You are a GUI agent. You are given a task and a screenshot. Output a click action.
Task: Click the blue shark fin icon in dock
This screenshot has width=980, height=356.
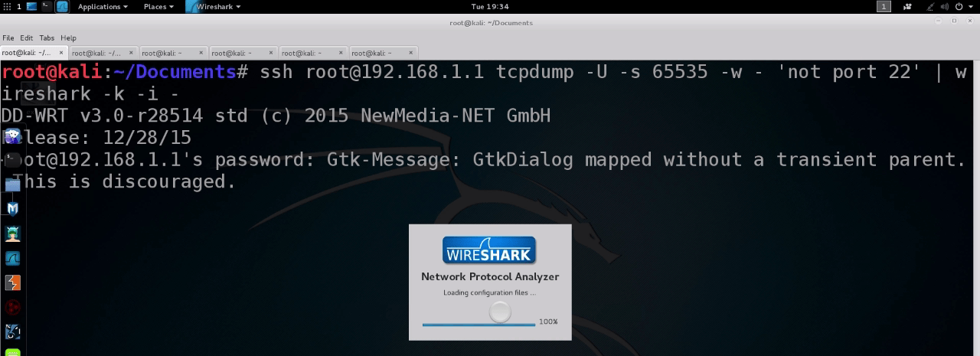(x=12, y=258)
